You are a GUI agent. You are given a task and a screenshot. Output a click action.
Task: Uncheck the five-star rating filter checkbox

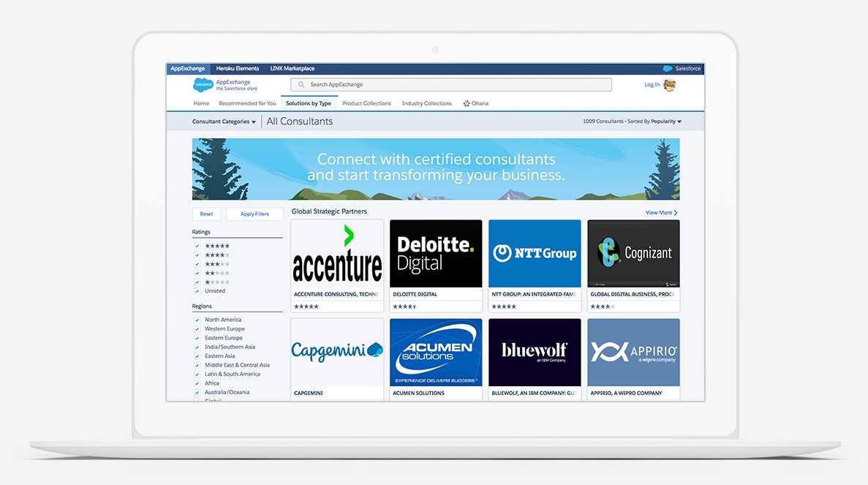(x=197, y=247)
